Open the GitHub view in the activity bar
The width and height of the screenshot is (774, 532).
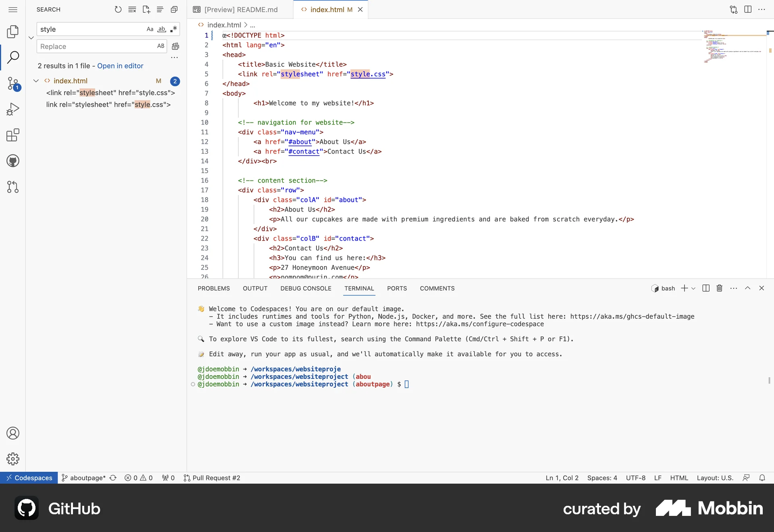point(12,161)
